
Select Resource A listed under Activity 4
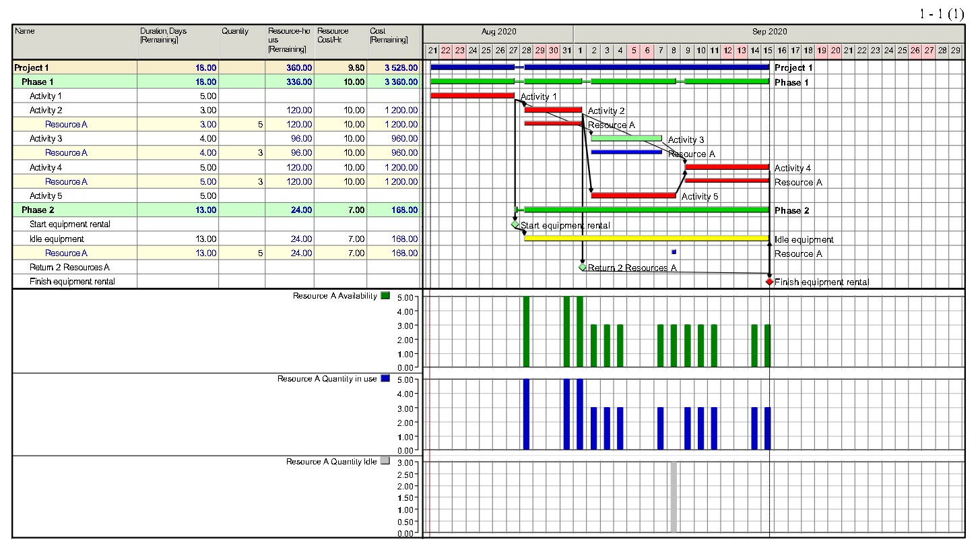click(66, 181)
